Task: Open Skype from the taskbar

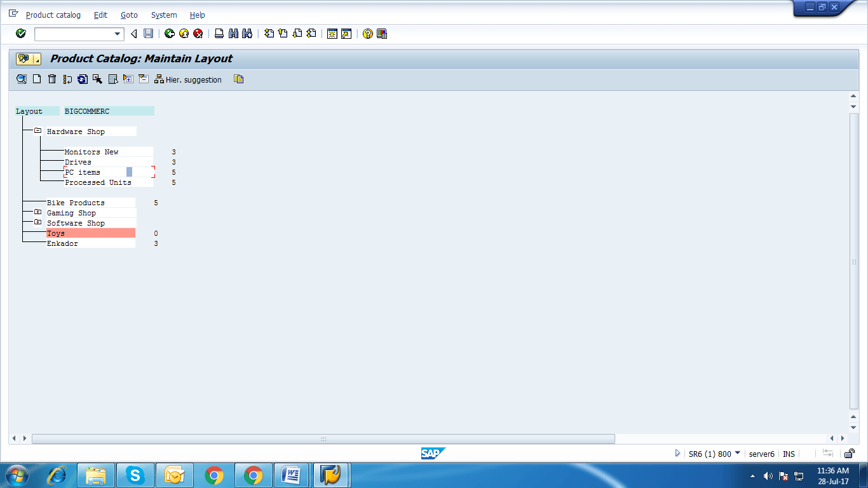Action: 135,475
